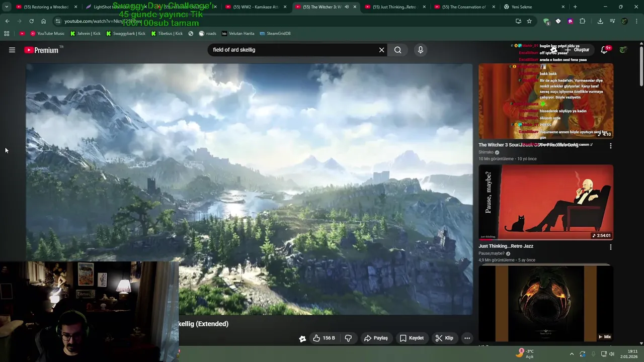Open options menu for Witcher 3 Soundtrack video
This screenshot has width=644, height=362.
(610, 146)
